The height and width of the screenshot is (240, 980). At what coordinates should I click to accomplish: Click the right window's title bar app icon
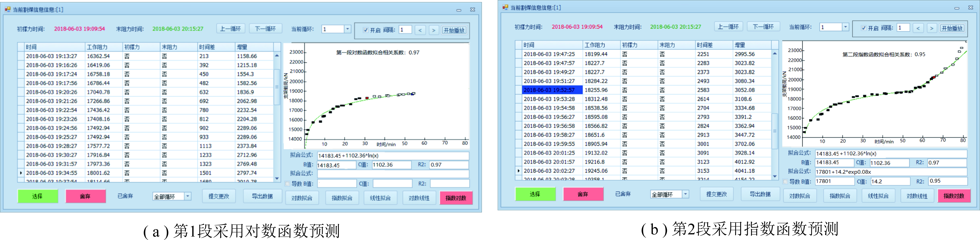505,7
